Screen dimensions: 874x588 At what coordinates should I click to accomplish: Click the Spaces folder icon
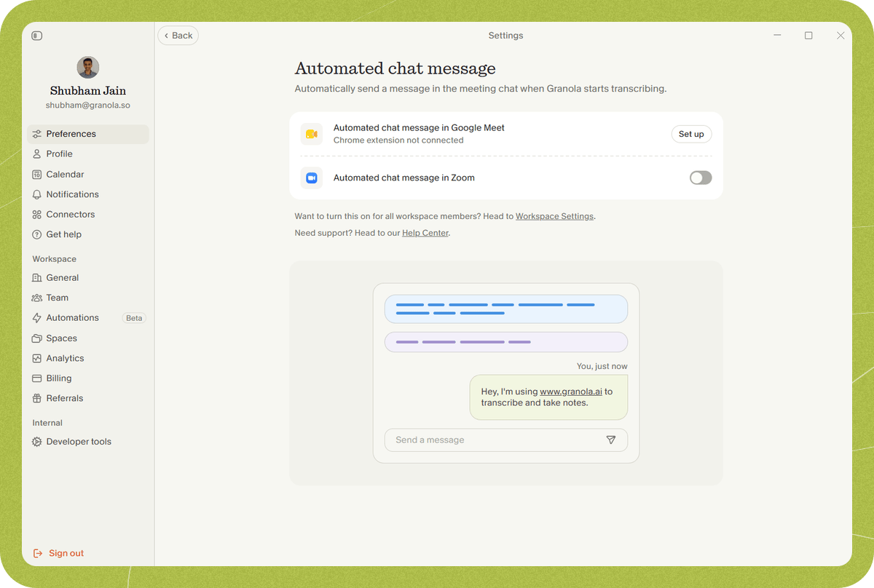click(x=37, y=338)
